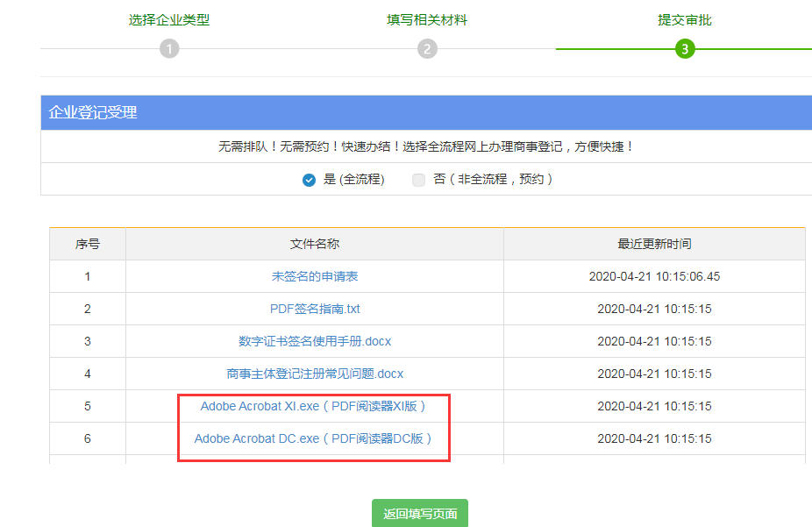This screenshot has width=812, height=527.
Task: Open 数字证书签名使用手册.docx
Action: click(x=315, y=341)
